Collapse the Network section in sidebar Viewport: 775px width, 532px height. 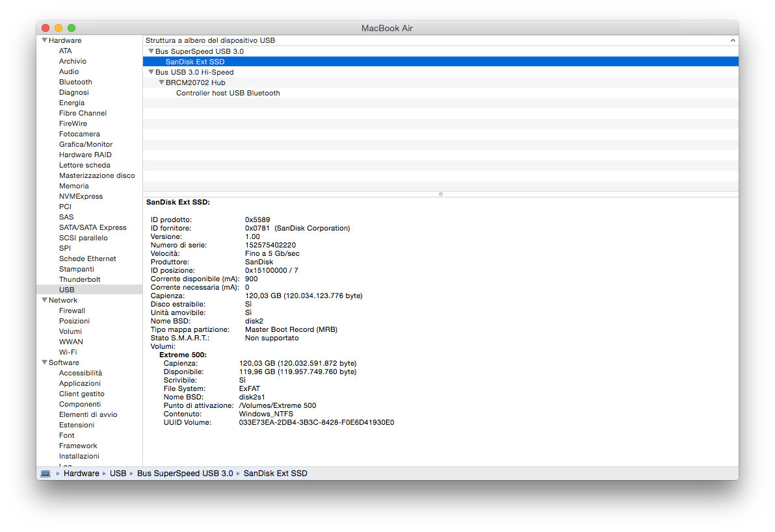coord(44,300)
